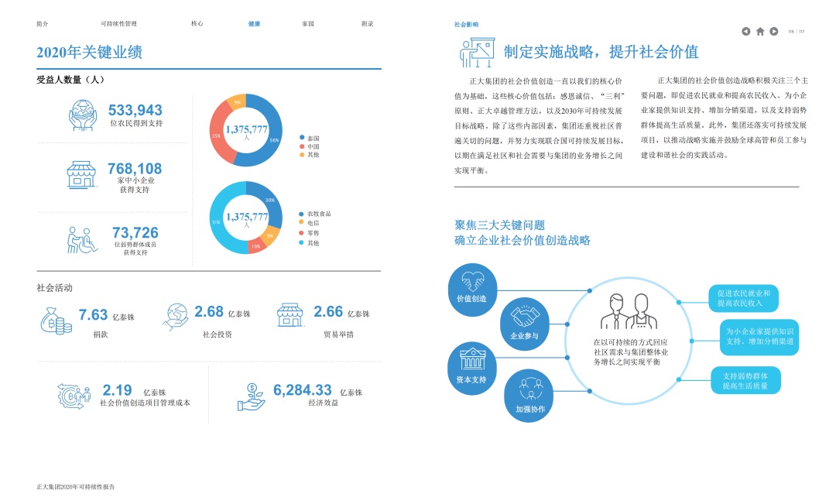Open the 附录 tab

pyautogui.click(x=368, y=24)
